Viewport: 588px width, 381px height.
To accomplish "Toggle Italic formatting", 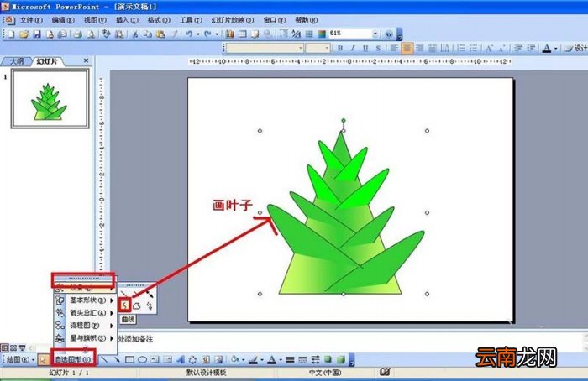I will tap(353, 48).
